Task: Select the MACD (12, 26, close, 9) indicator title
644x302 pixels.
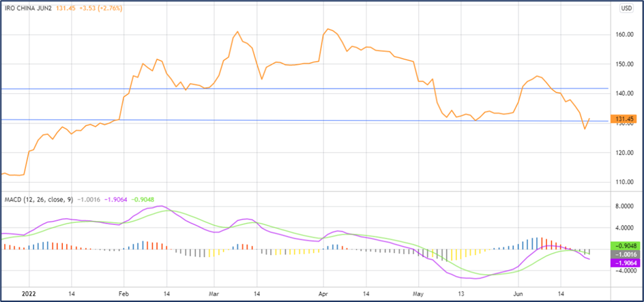Action: tap(39, 200)
